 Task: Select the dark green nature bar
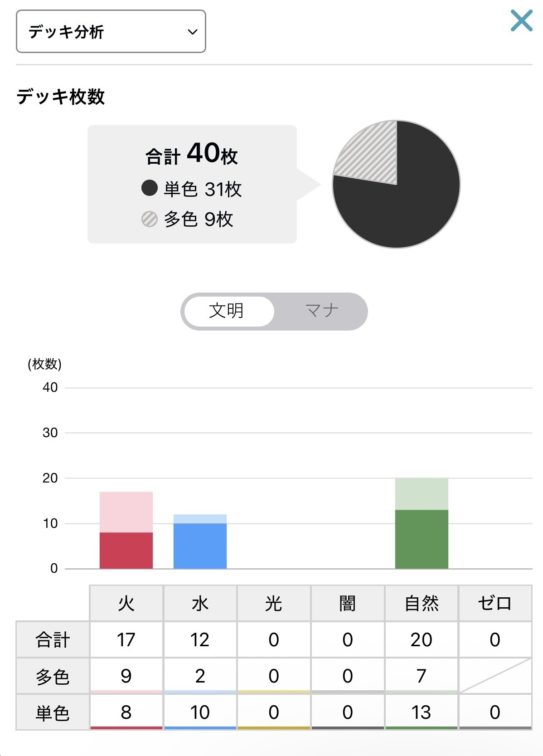point(422,539)
